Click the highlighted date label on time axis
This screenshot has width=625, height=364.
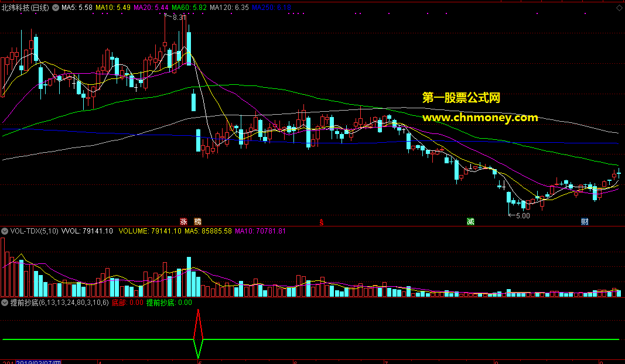coord(39,362)
